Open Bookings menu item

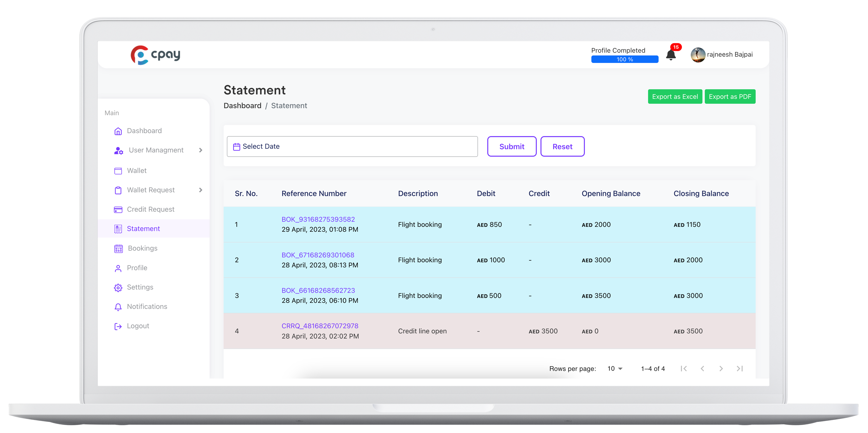(143, 248)
